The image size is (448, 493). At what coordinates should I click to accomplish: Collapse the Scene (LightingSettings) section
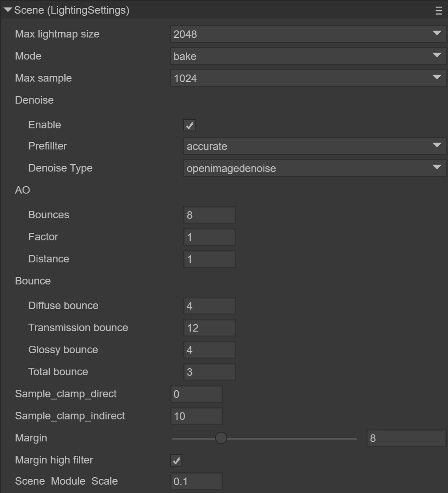pyautogui.click(x=8, y=10)
